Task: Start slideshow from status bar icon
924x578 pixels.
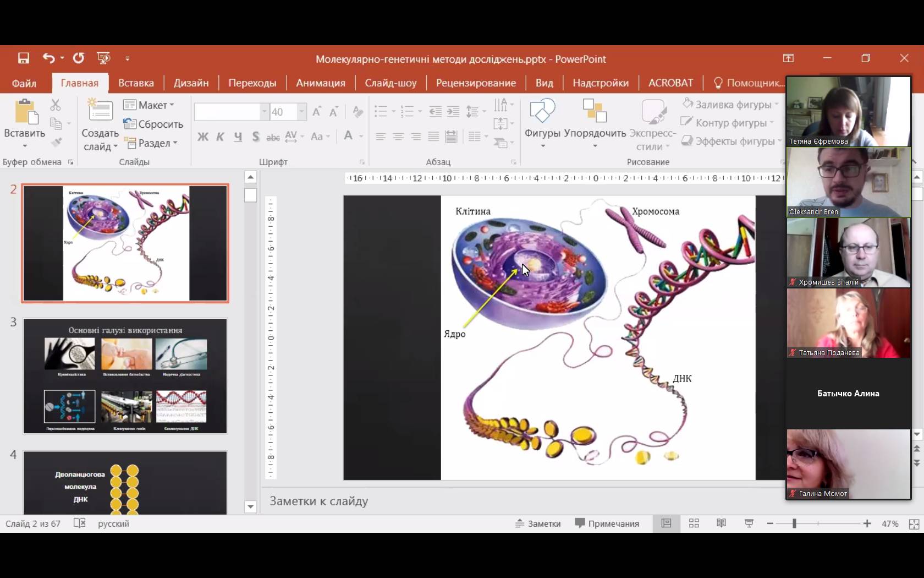Action: (x=749, y=524)
